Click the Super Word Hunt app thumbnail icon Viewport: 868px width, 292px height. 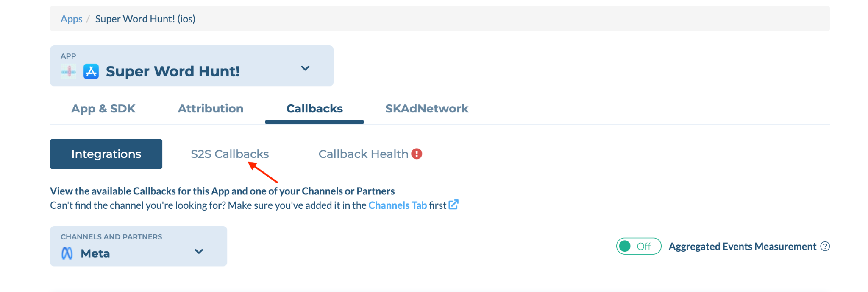coord(69,71)
